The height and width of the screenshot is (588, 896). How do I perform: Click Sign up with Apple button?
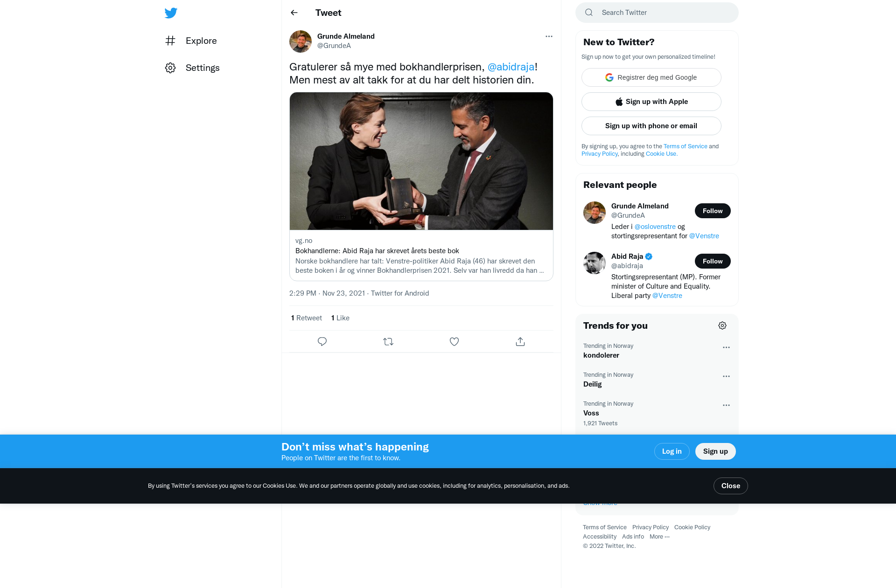pyautogui.click(x=651, y=102)
